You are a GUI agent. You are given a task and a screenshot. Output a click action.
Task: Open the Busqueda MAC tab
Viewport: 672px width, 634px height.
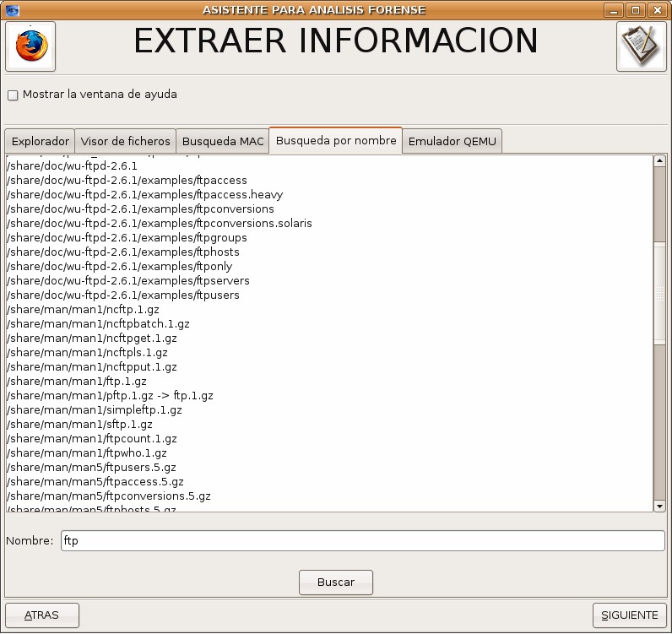pos(223,142)
